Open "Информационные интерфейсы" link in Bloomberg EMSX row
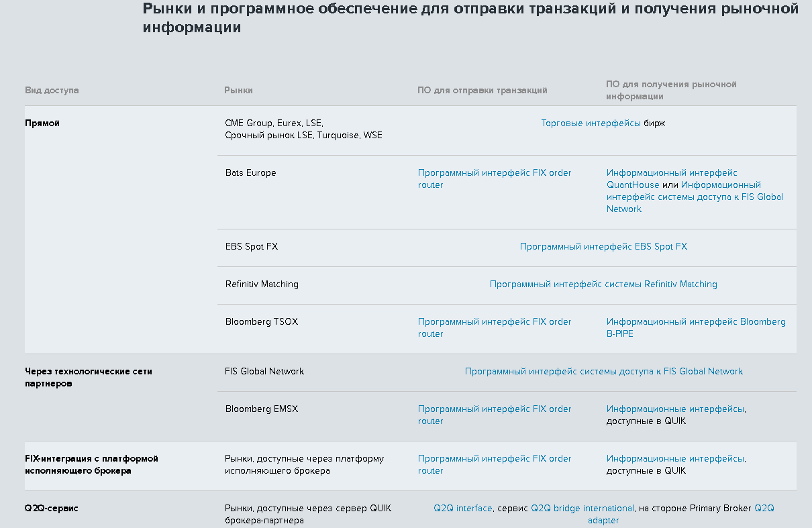This screenshot has width=812, height=528. pos(675,409)
